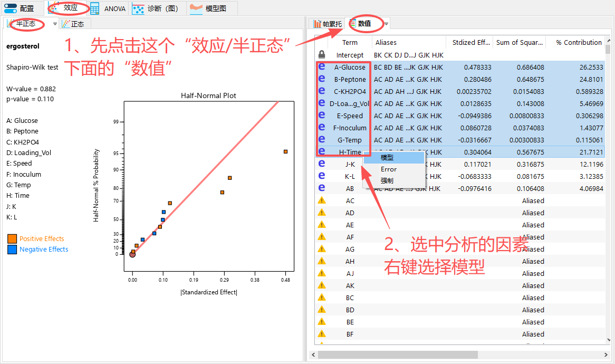Select 模型 in the context menu
This screenshot has width=615, height=364.
pos(387,157)
